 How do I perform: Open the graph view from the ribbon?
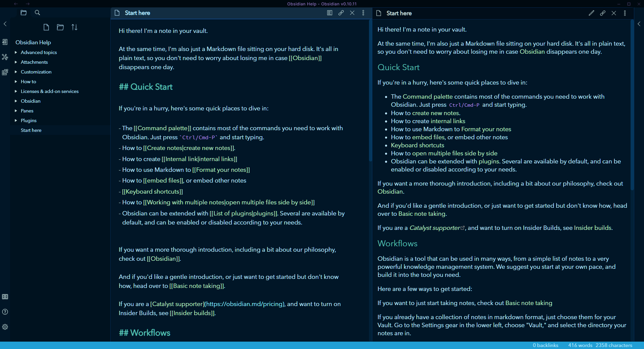tap(5, 57)
